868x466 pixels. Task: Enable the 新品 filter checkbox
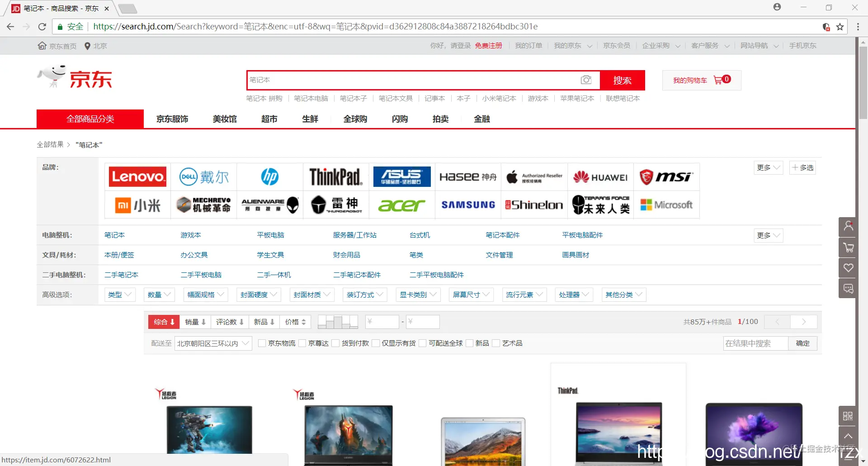click(469, 343)
